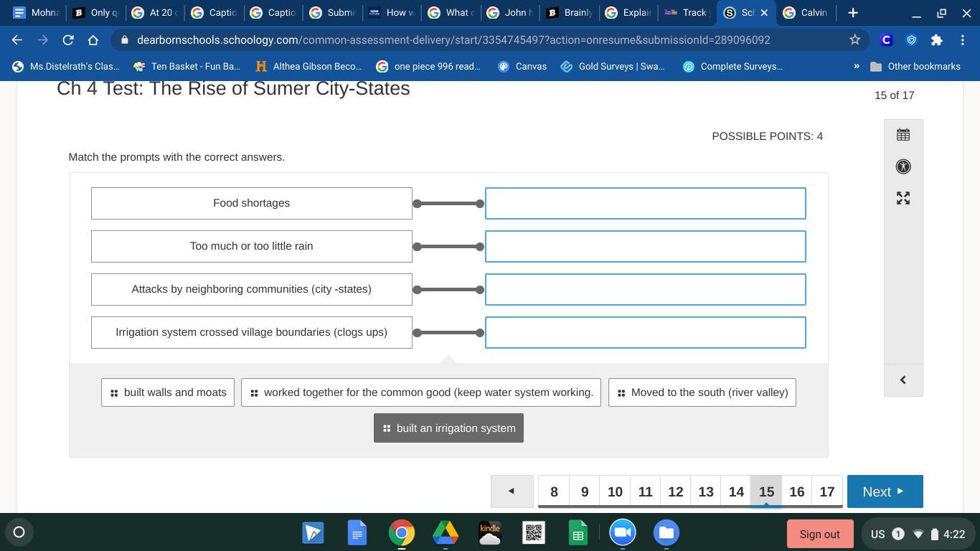This screenshot has width=980, height=551.
Task: Jump to question 17
Action: [827, 491]
